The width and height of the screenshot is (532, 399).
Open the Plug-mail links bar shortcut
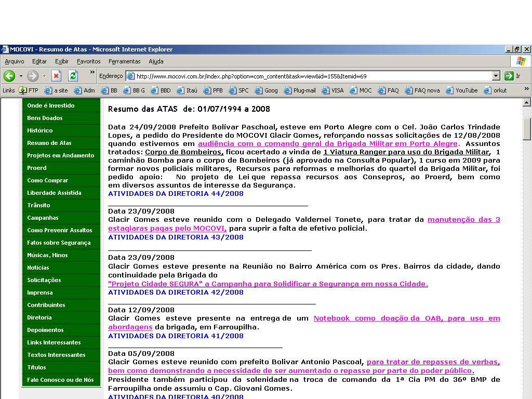coord(300,90)
